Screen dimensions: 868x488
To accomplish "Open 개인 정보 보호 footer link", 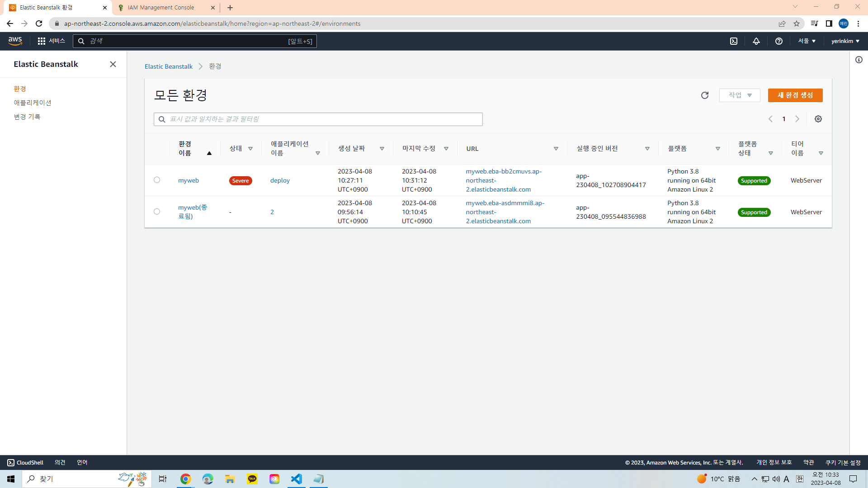I will (774, 462).
